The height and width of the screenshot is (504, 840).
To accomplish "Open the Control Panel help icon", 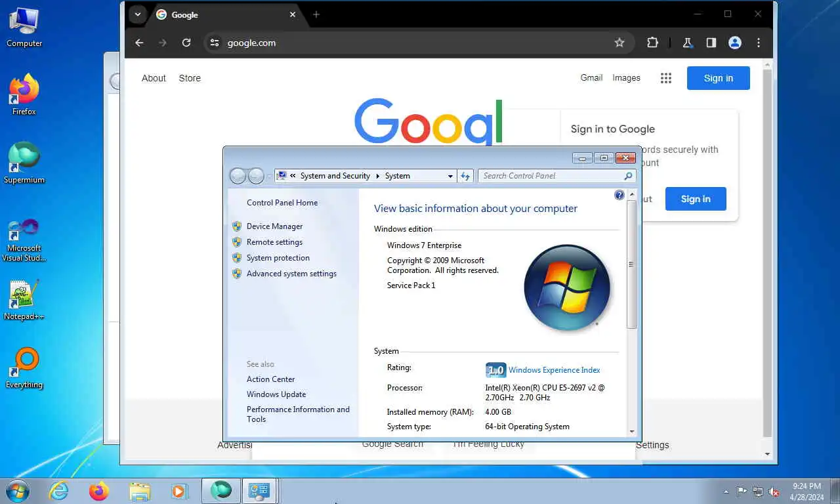I will pyautogui.click(x=619, y=195).
